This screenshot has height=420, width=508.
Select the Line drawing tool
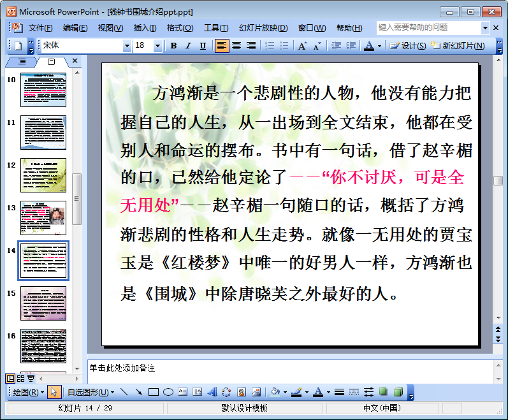click(x=124, y=392)
